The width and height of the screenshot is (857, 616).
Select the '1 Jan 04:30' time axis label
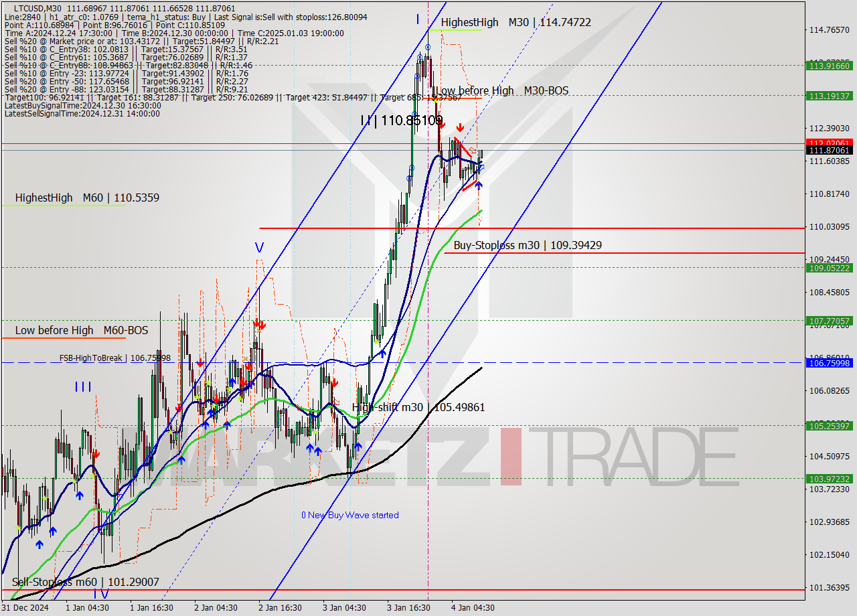pyautogui.click(x=87, y=608)
